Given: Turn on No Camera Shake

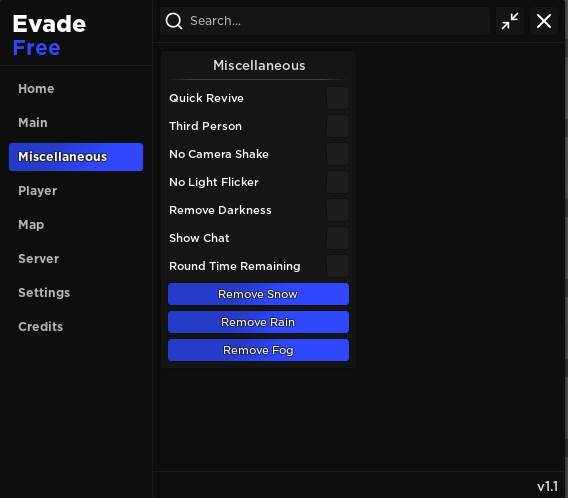Looking at the screenshot, I should click(x=338, y=154).
